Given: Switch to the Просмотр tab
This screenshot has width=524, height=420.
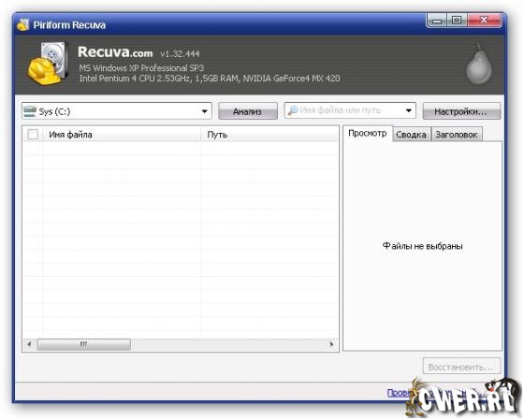Looking at the screenshot, I should [367, 134].
